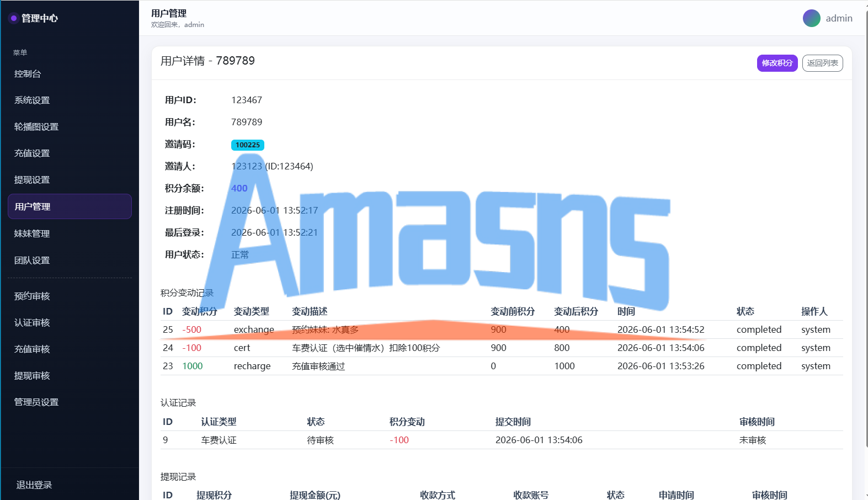This screenshot has height=500, width=868.
Task: Click the 未审核 review time cell
Action: pos(753,440)
